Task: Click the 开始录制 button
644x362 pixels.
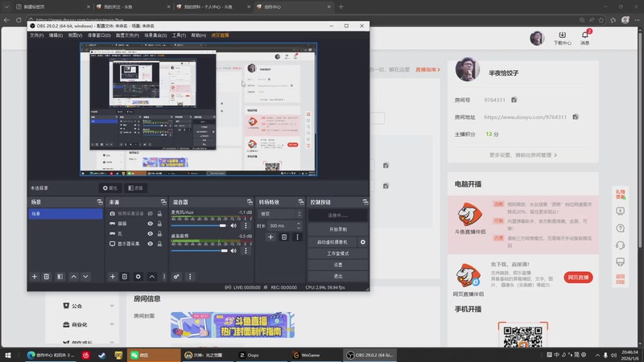Action: click(x=338, y=229)
